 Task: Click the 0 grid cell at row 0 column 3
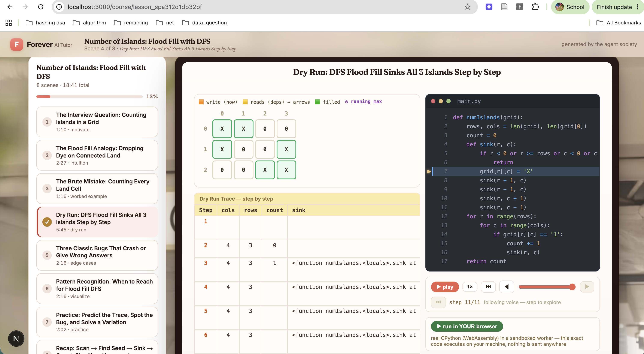coord(286,129)
